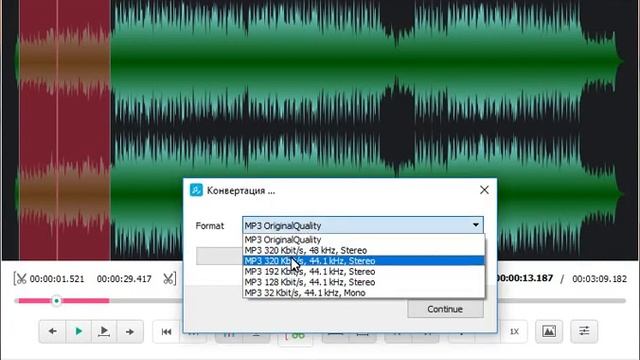
Task: Select MP3 192 Kbit/s, 44.1 kHz, Stereo
Action: [364, 271]
